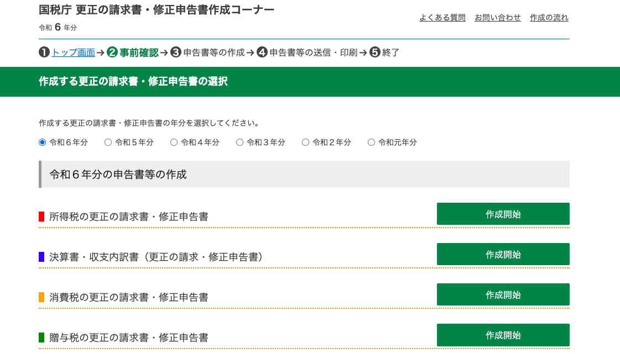Select the 令和4年分 radio button
Image resolution: width=620 pixels, height=364 pixels.
click(x=174, y=142)
